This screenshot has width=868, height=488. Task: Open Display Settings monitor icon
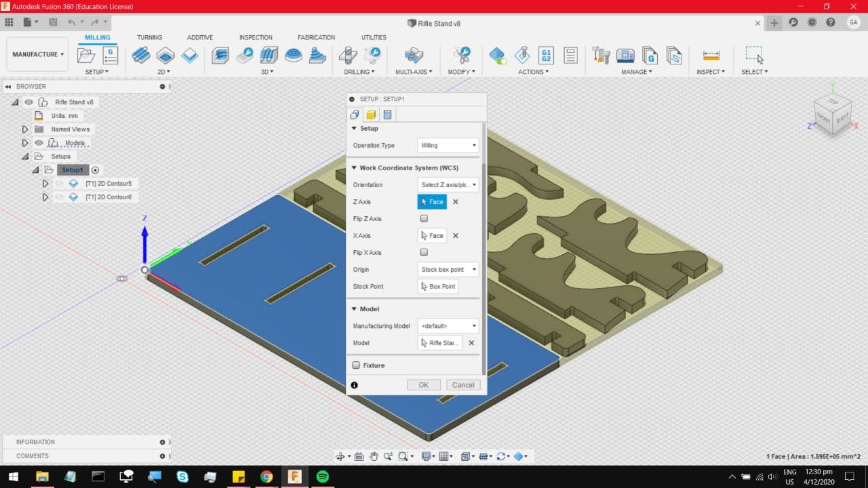426,457
